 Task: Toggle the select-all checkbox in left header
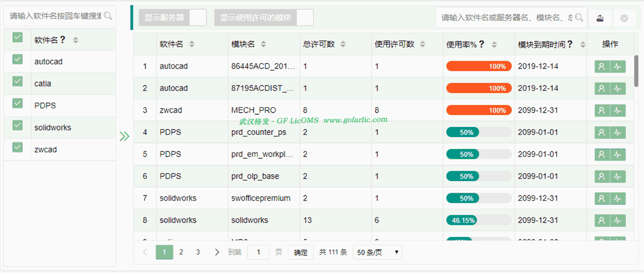[18, 37]
